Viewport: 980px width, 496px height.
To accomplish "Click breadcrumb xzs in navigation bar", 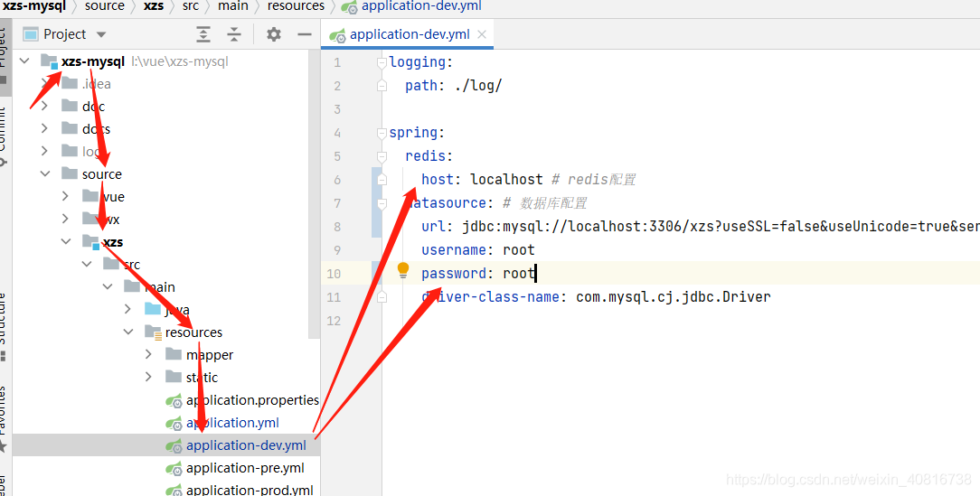I will tap(154, 6).
